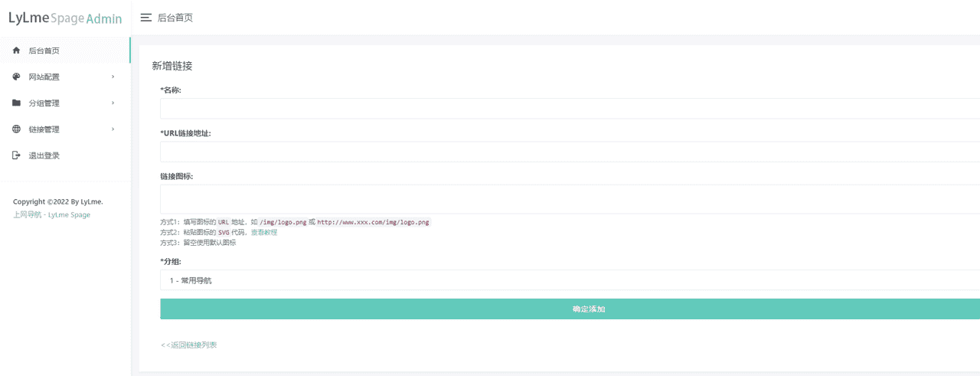980x376 pixels.
Task: Focus the 链接图标 text area
Action: pos(570,199)
